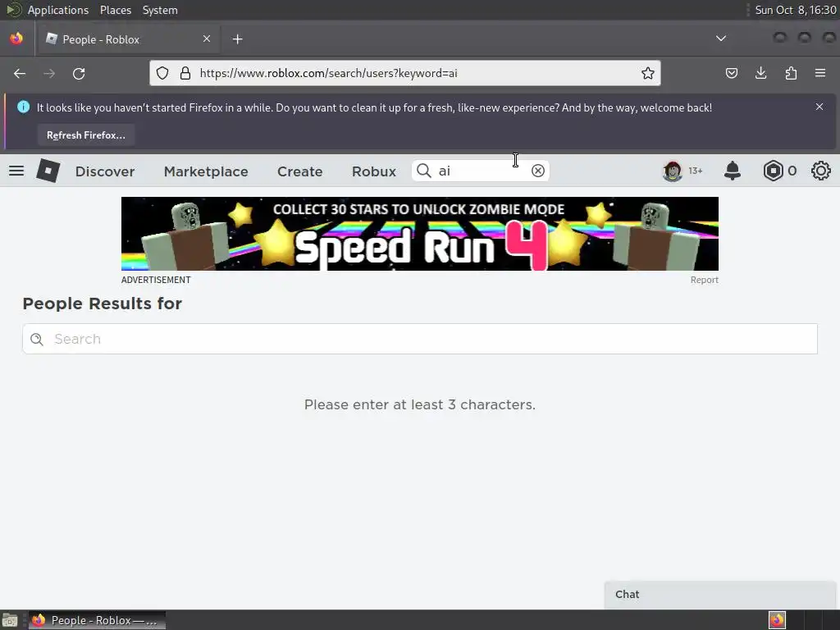Viewport: 840px width, 630px height.
Task: Open the Chat panel header
Action: (720, 594)
